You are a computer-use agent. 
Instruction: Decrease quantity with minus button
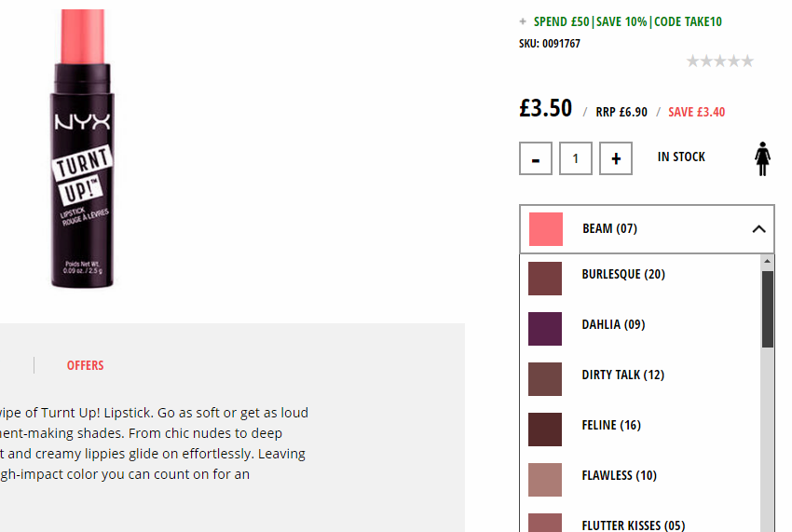536,158
